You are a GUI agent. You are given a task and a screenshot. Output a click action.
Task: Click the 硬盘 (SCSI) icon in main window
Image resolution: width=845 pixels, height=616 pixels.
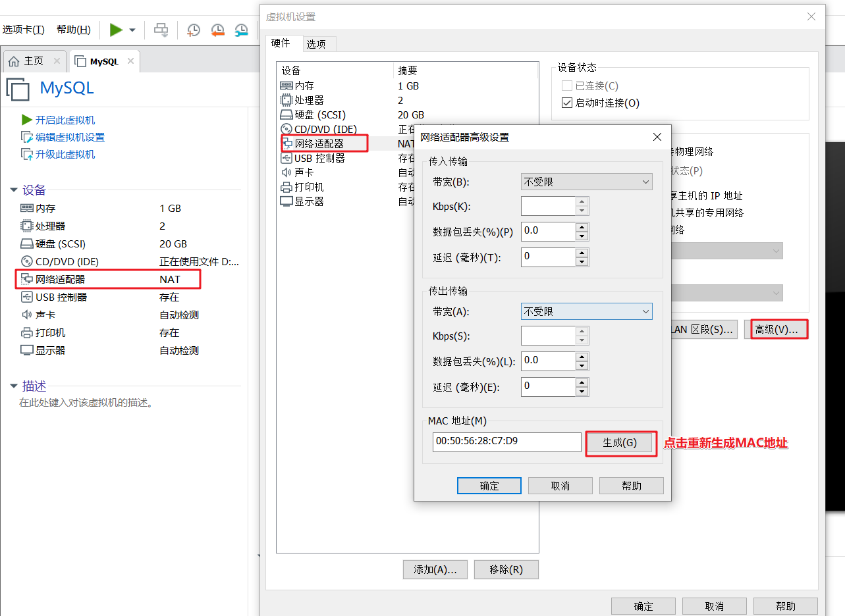27,244
